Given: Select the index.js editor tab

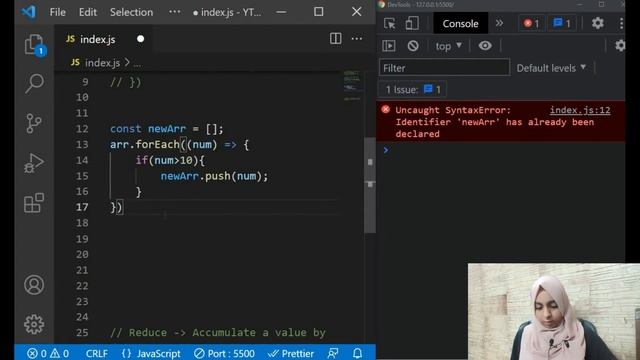Looking at the screenshot, I should click(x=104, y=39).
